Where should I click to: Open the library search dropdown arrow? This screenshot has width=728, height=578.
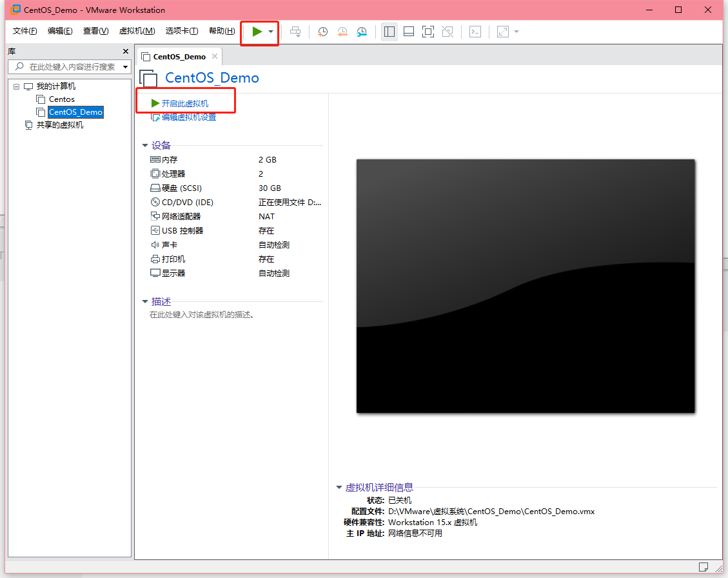tap(125, 67)
